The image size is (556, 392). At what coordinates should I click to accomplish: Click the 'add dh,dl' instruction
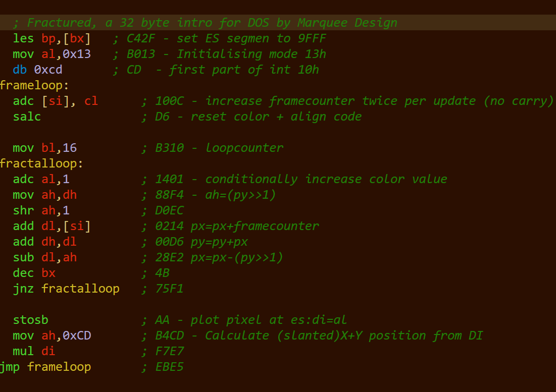pyautogui.click(x=45, y=242)
